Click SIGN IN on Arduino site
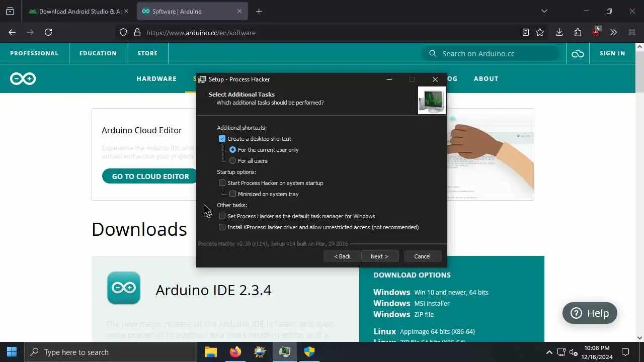This screenshot has width=644, height=362. (612, 53)
